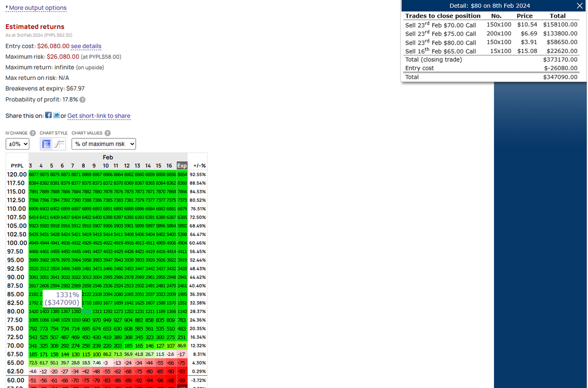Share on Facebook icon
588x388 pixels.
49,115
